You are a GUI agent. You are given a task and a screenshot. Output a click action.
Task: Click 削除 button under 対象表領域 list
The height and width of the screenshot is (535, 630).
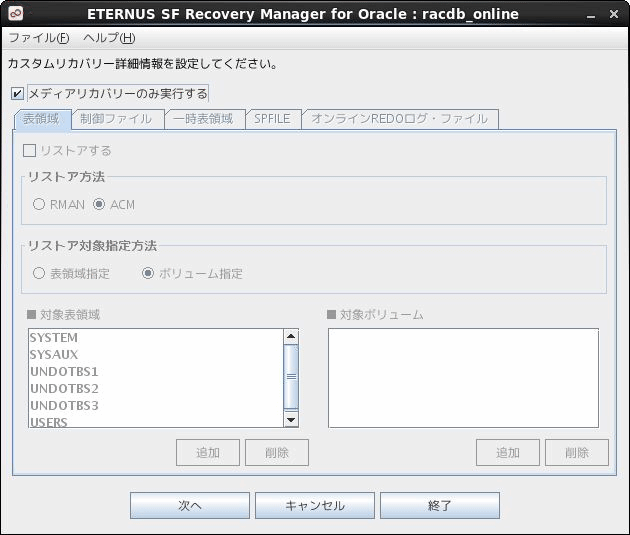tap(277, 453)
